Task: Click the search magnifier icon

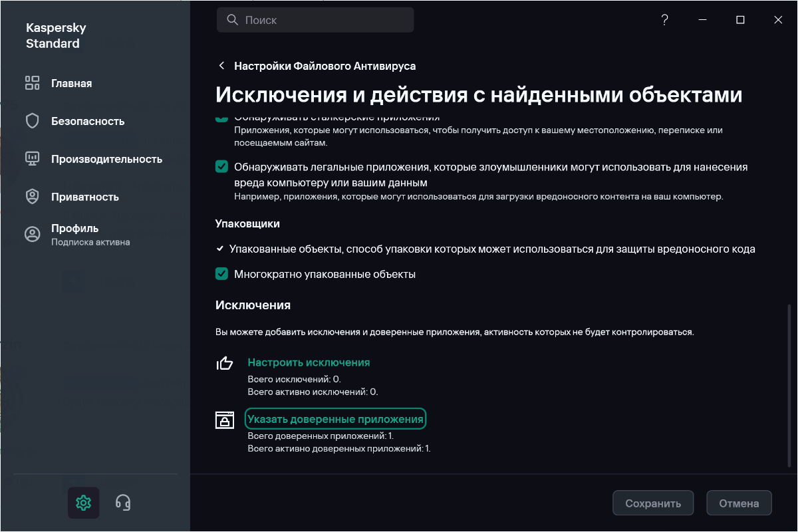Action: coord(232,20)
